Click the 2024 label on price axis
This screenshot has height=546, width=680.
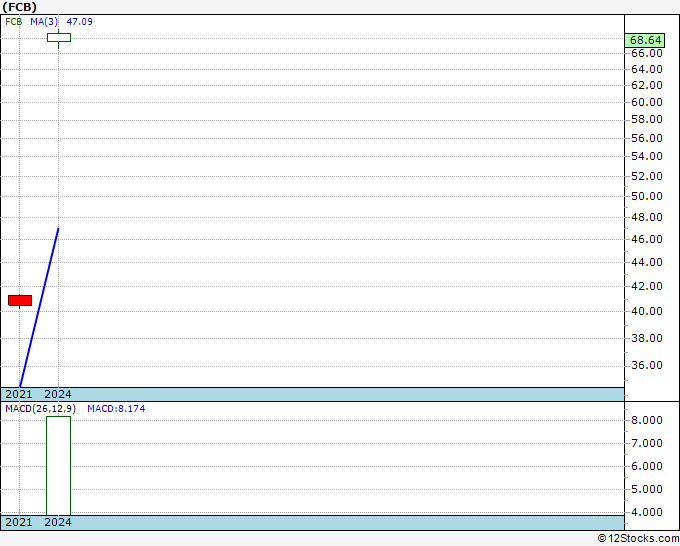coord(58,394)
